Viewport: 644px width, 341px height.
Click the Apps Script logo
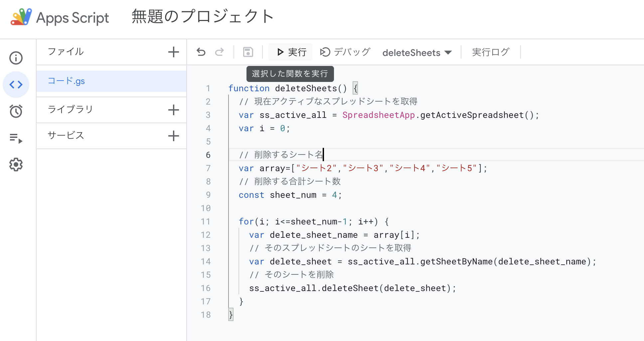[x=21, y=17]
